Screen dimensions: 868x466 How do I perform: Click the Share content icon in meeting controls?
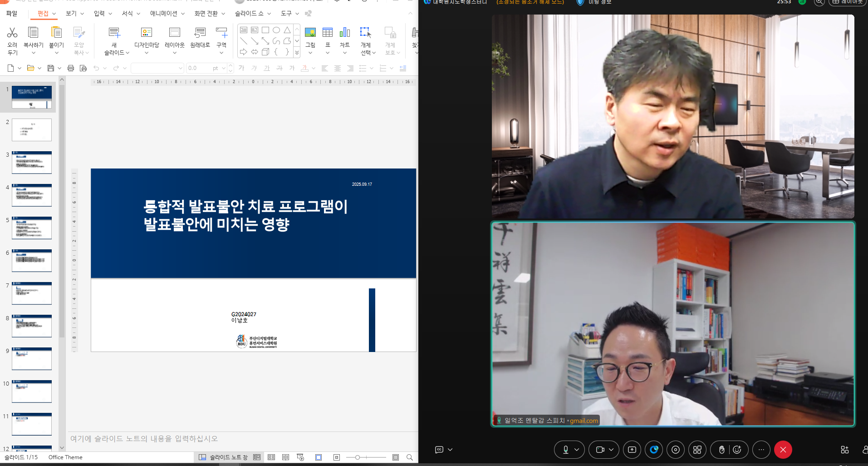pos(632,450)
